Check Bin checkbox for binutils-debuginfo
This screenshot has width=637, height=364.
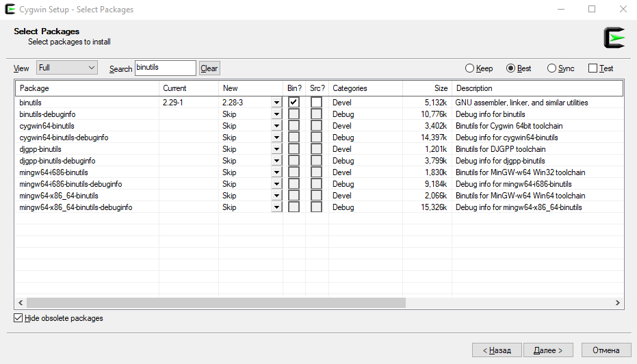pyautogui.click(x=294, y=114)
